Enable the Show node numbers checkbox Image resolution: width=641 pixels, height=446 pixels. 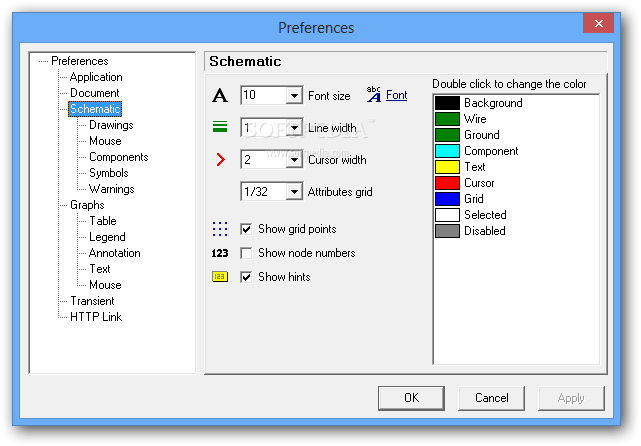(x=246, y=253)
